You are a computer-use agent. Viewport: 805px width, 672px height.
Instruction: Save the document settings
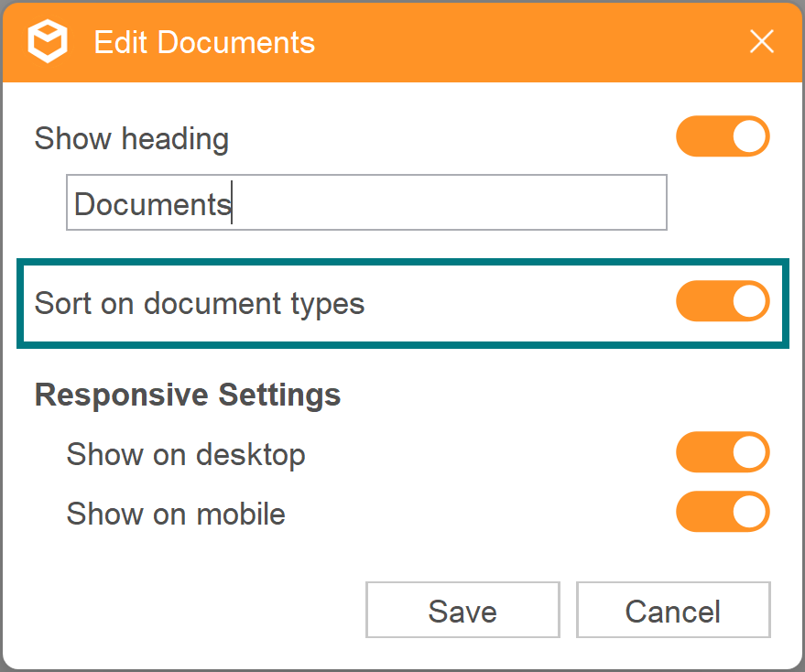tap(462, 611)
